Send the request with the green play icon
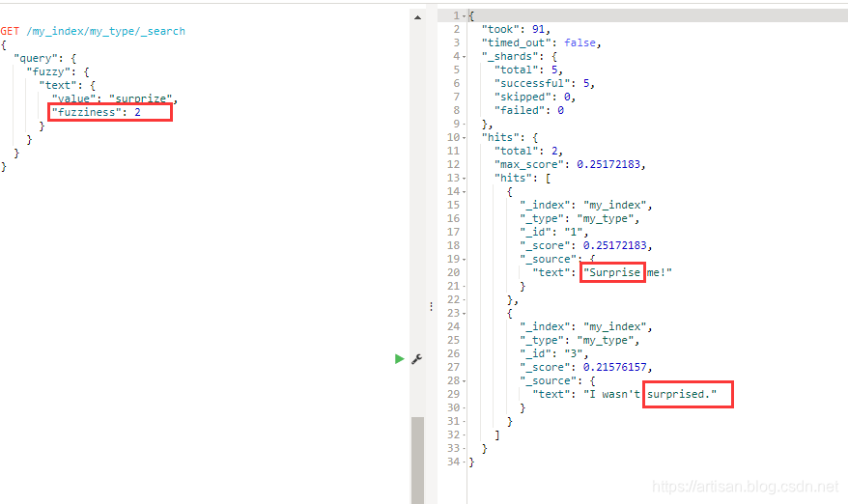Screen dimensions: 848x504 click(x=400, y=359)
